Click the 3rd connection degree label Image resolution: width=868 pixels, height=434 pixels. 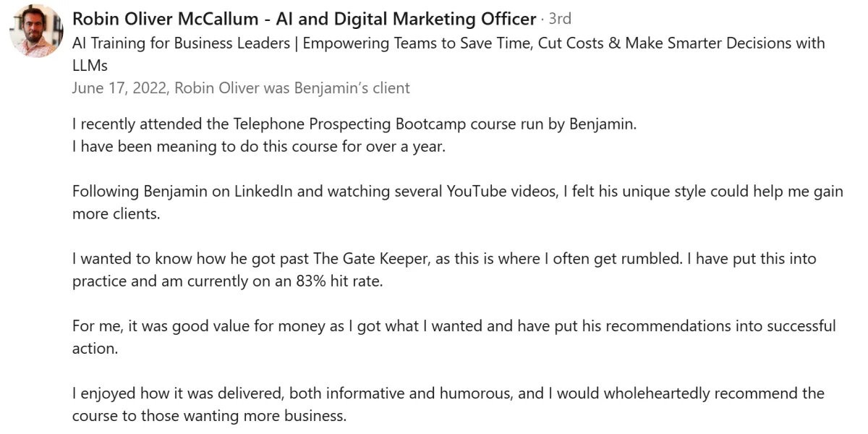point(559,19)
